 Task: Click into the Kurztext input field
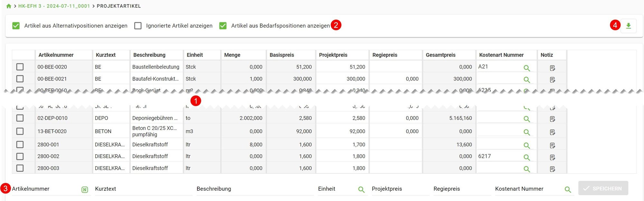(142, 189)
